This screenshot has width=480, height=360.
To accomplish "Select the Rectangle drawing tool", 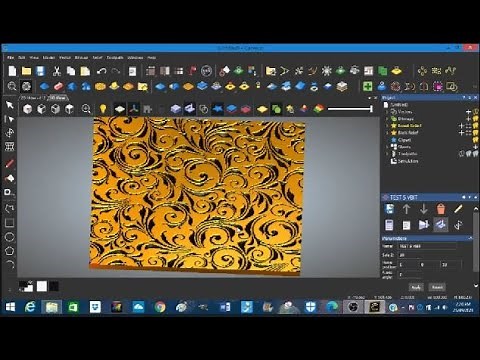I will click(x=10, y=223).
